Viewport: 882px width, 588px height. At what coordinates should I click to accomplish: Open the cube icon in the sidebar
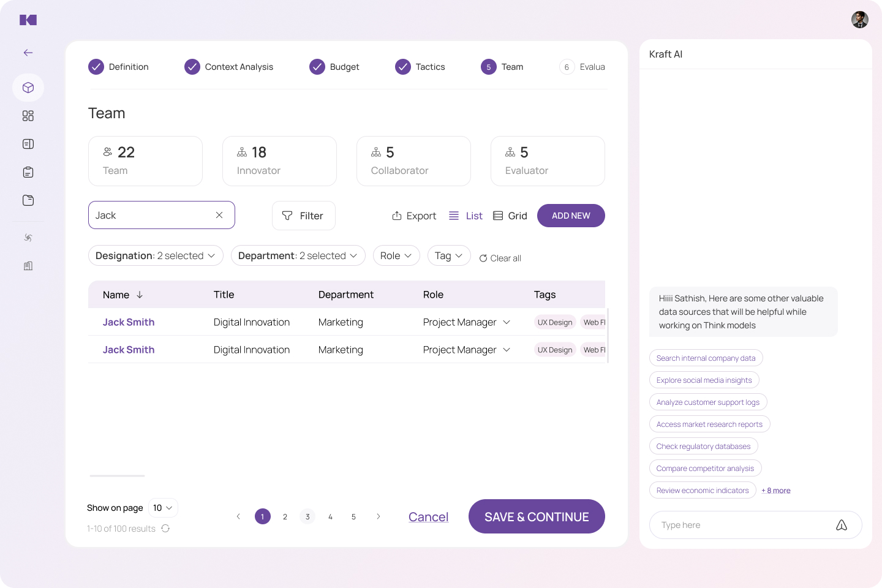28,88
